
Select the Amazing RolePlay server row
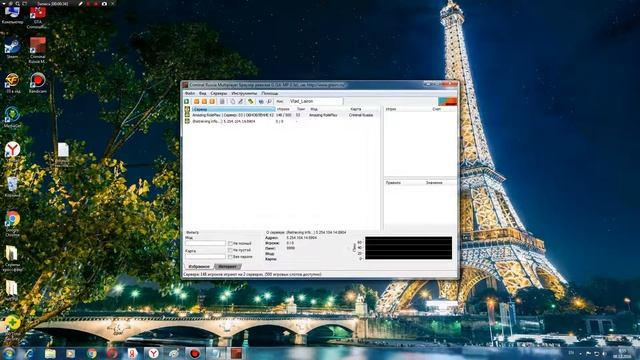point(282,116)
